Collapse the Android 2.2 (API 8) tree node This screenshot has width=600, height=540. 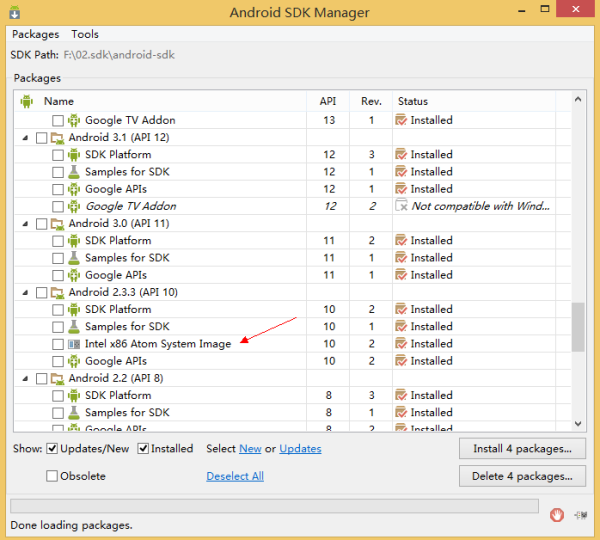[x=25, y=379]
